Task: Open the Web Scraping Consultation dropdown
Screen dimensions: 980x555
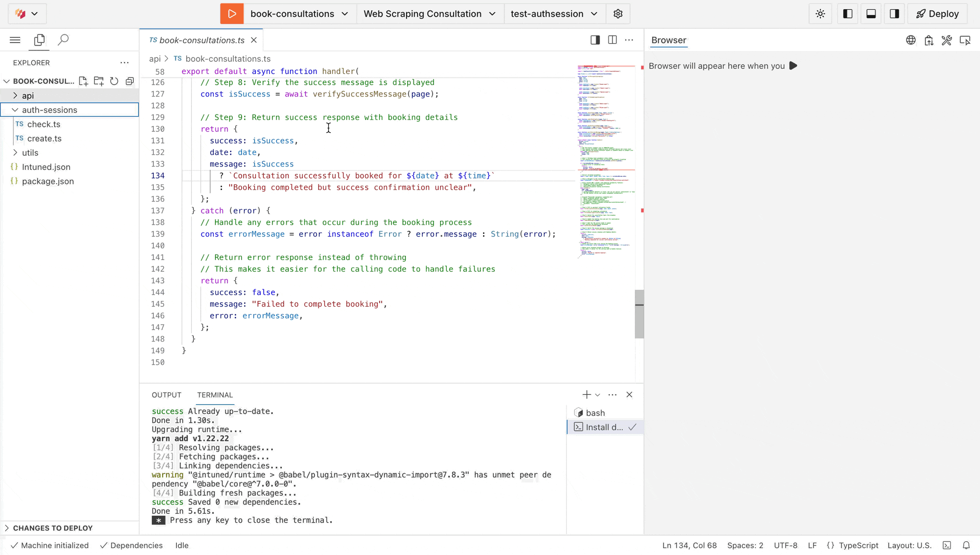Action: point(429,13)
